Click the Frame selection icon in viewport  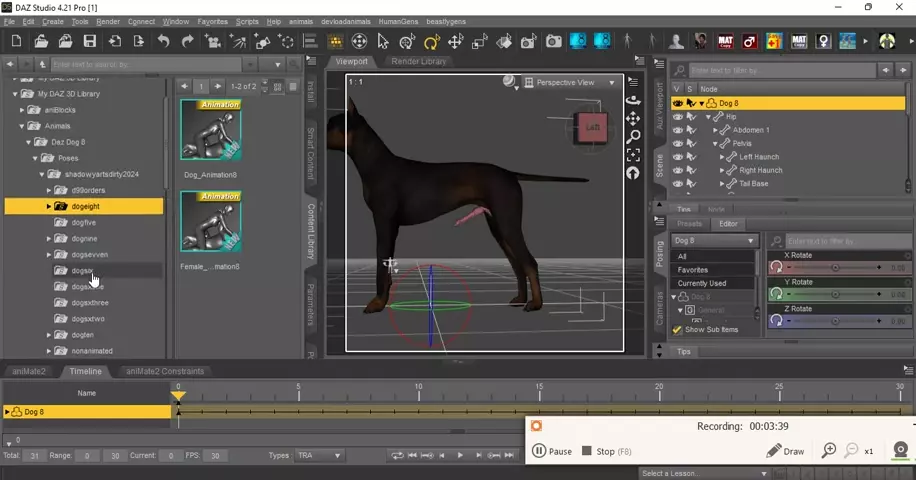pos(633,155)
